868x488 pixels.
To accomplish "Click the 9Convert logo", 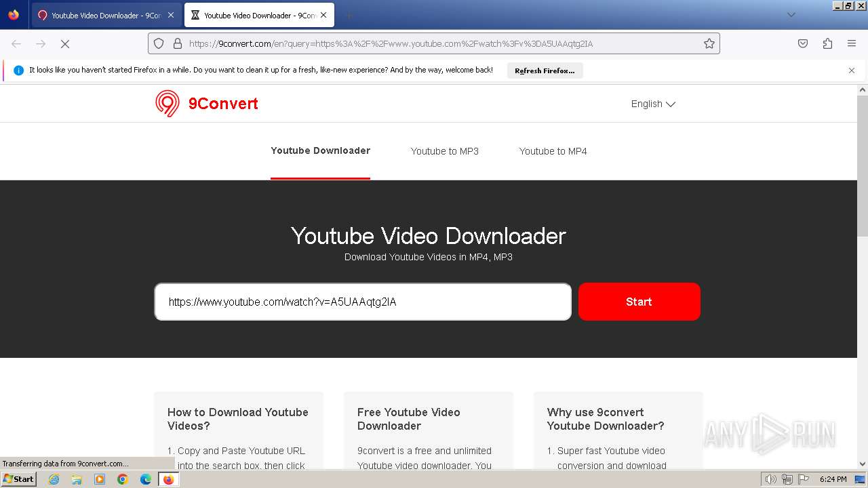I will [x=207, y=104].
